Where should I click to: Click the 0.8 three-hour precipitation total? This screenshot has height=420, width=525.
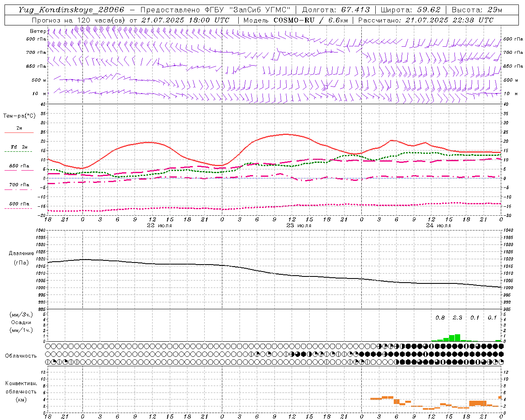coord(440,318)
